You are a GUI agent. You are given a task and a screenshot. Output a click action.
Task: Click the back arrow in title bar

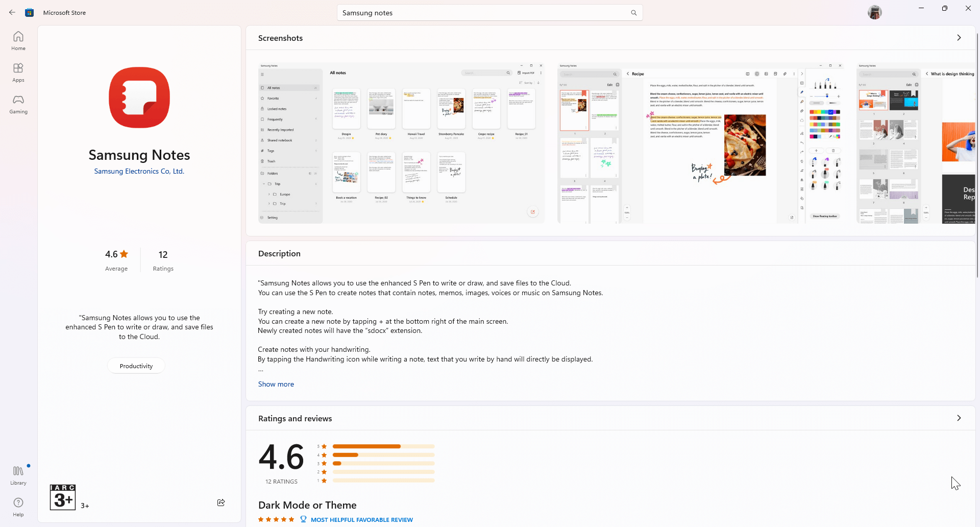click(x=12, y=12)
